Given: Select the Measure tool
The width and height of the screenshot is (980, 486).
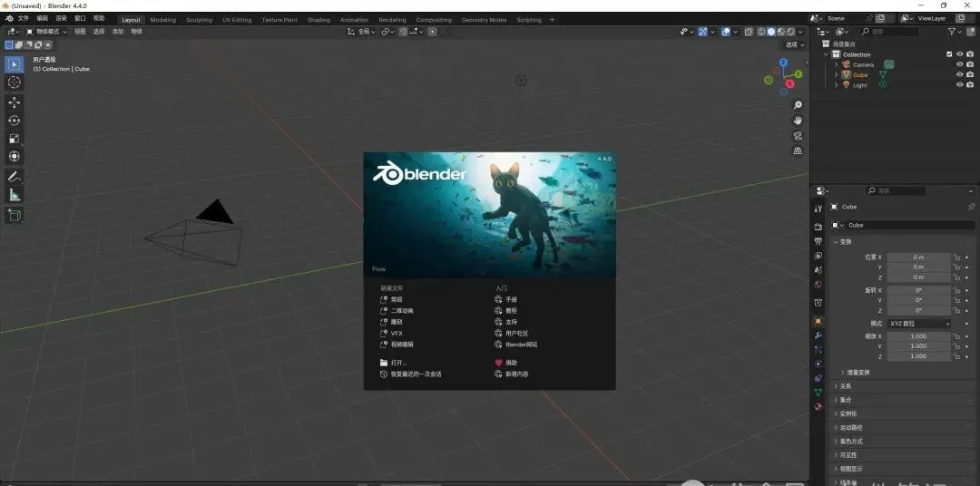Looking at the screenshot, I should (15, 196).
